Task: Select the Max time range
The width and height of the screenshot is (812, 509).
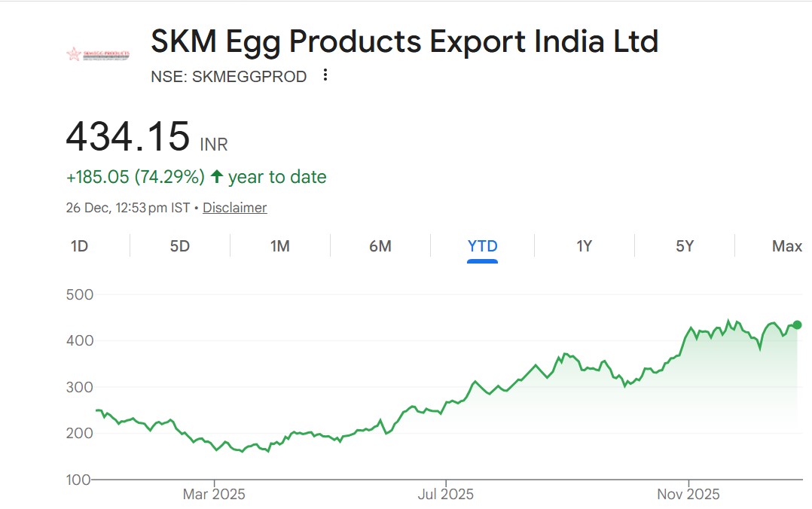Action: click(786, 246)
